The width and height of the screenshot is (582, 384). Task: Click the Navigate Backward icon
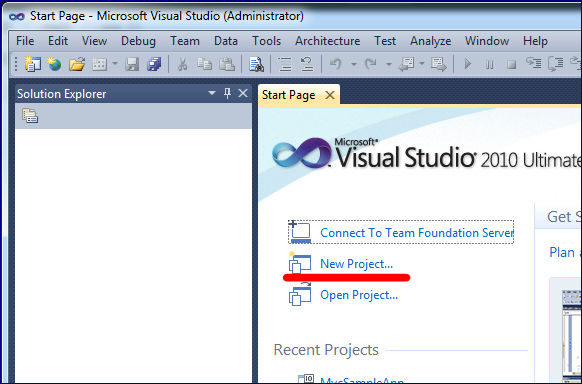click(406, 64)
